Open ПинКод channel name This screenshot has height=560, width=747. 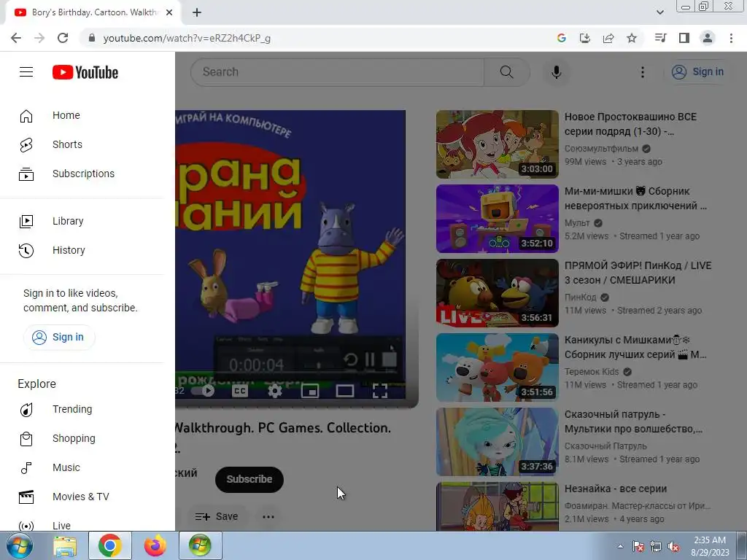coord(580,297)
